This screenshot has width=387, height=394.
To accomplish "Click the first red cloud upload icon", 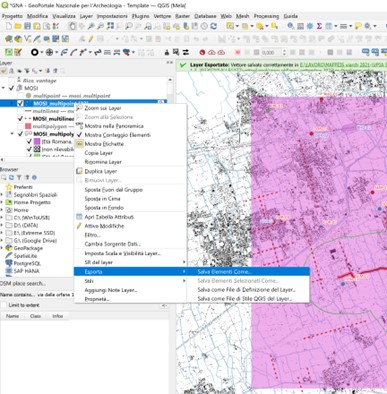I will 212,52.
